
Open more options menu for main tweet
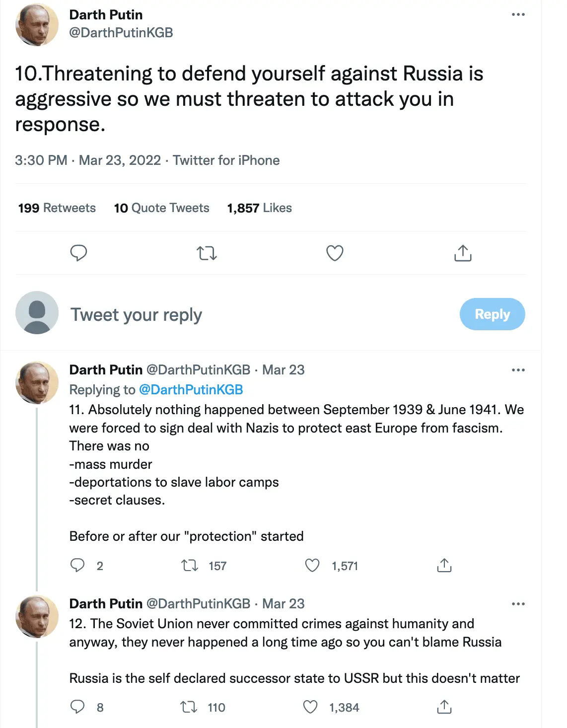(x=518, y=15)
